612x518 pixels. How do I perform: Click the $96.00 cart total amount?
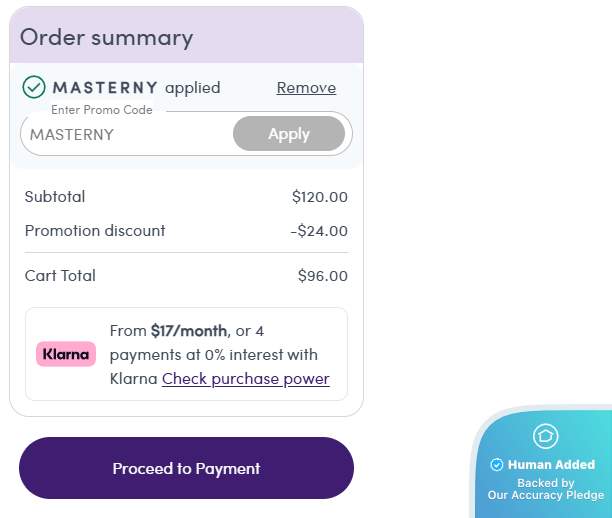[x=322, y=276]
